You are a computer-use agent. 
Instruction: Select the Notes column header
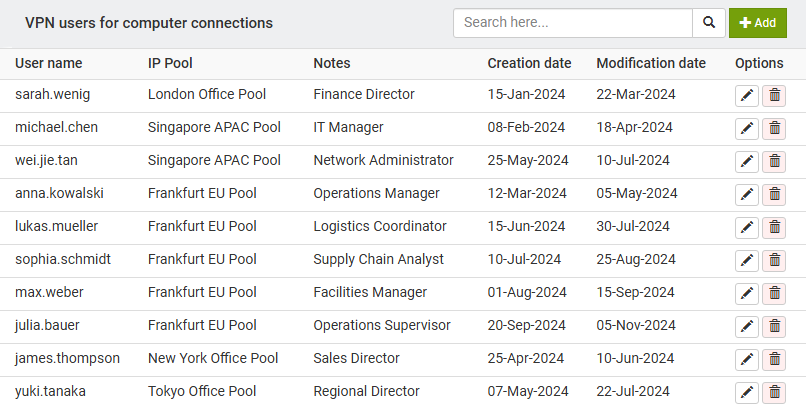click(332, 63)
